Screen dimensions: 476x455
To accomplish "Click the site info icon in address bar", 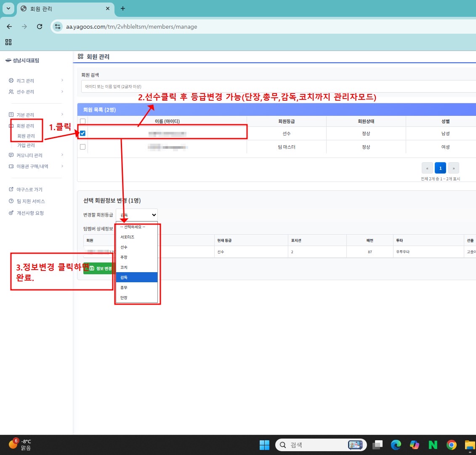I will point(58,27).
